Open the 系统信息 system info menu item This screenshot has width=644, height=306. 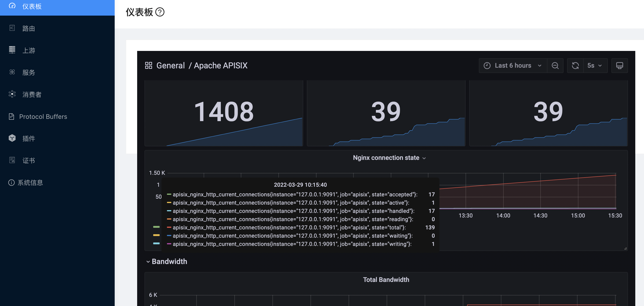57,183
